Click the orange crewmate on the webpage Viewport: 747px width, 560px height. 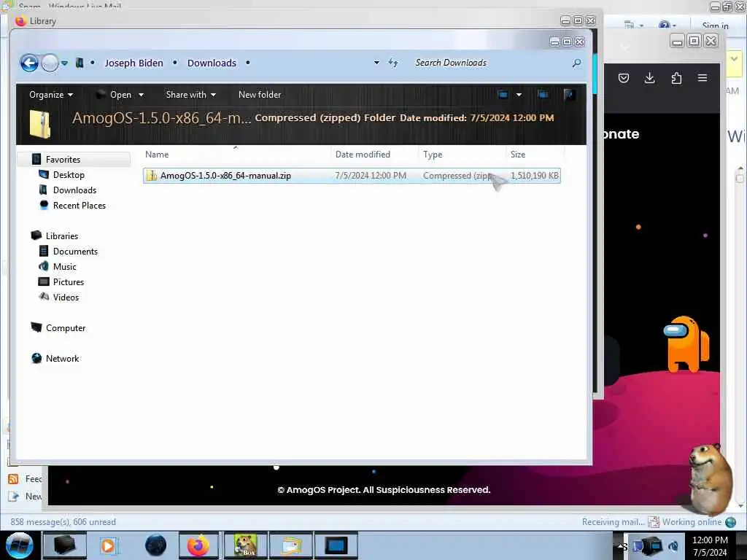click(686, 344)
